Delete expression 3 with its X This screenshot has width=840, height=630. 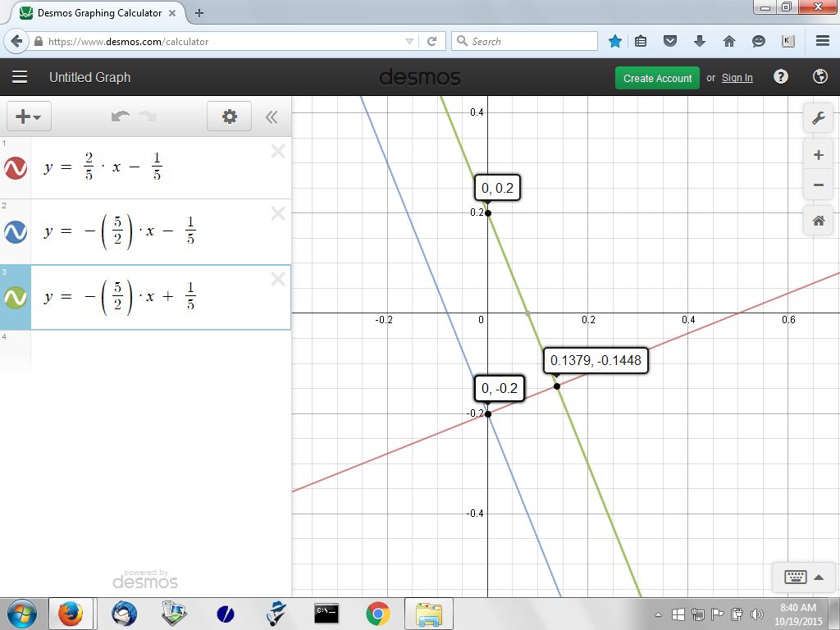(278, 279)
